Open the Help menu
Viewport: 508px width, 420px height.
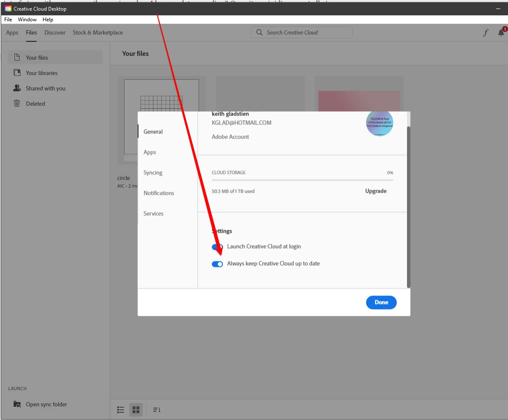(48, 20)
